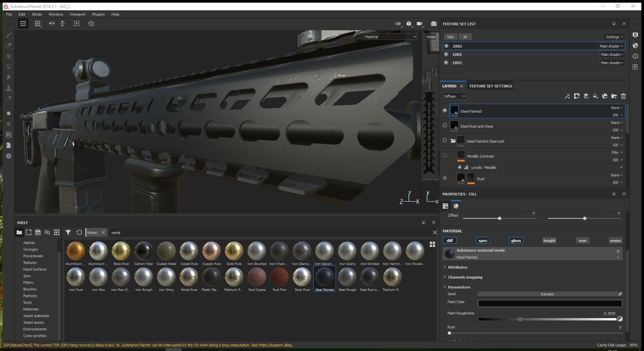The height and width of the screenshot is (351, 644).
Task: Click the shelf filter funnel icon
Action: tap(68, 232)
